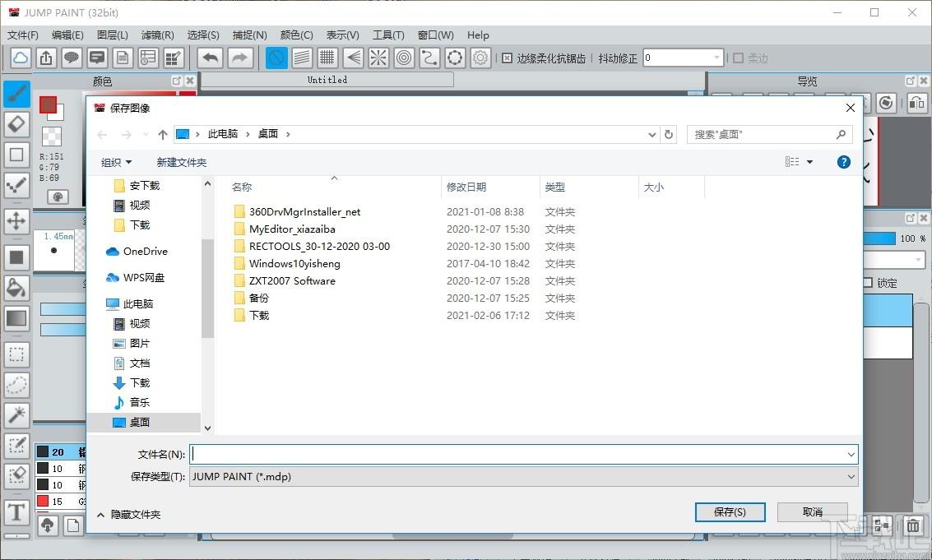Activate the Magic Wand tool
This screenshot has height=560, width=932.
click(x=16, y=414)
